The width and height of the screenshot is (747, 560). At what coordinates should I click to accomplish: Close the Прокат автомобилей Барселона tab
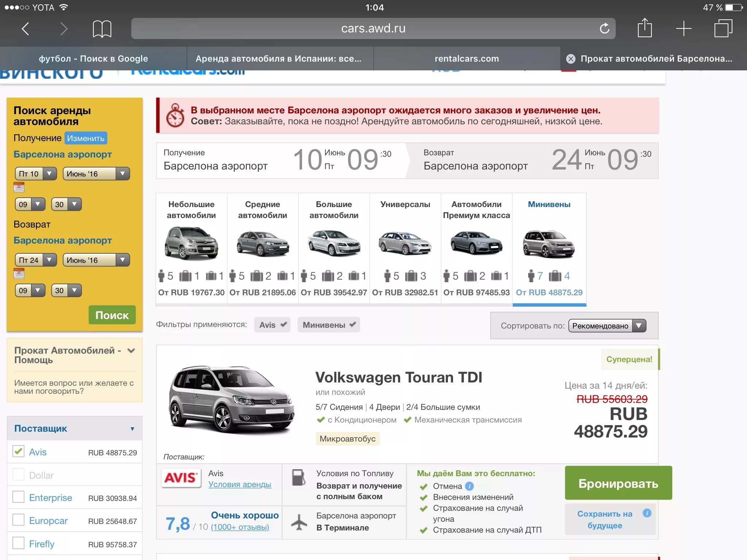tap(571, 59)
